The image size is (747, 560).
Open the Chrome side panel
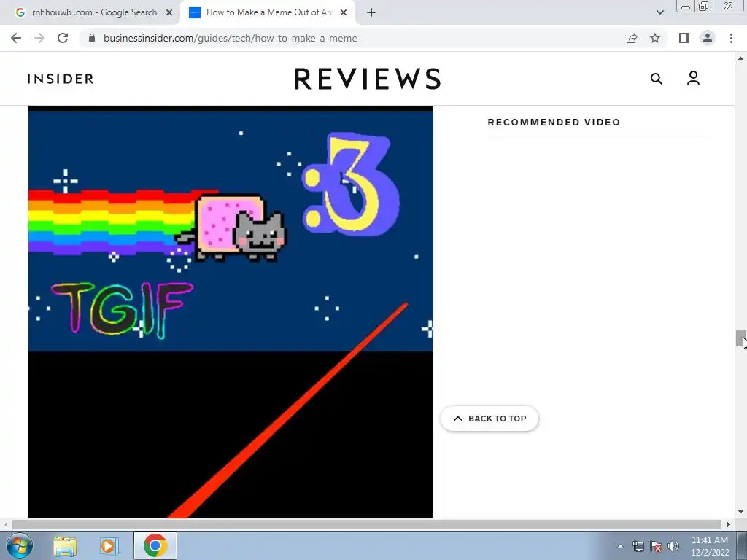(684, 38)
